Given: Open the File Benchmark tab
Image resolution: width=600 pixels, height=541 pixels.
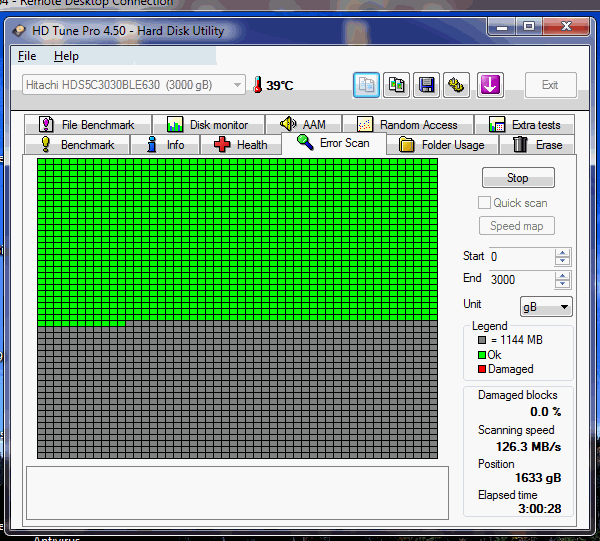Looking at the screenshot, I should coord(88,125).
